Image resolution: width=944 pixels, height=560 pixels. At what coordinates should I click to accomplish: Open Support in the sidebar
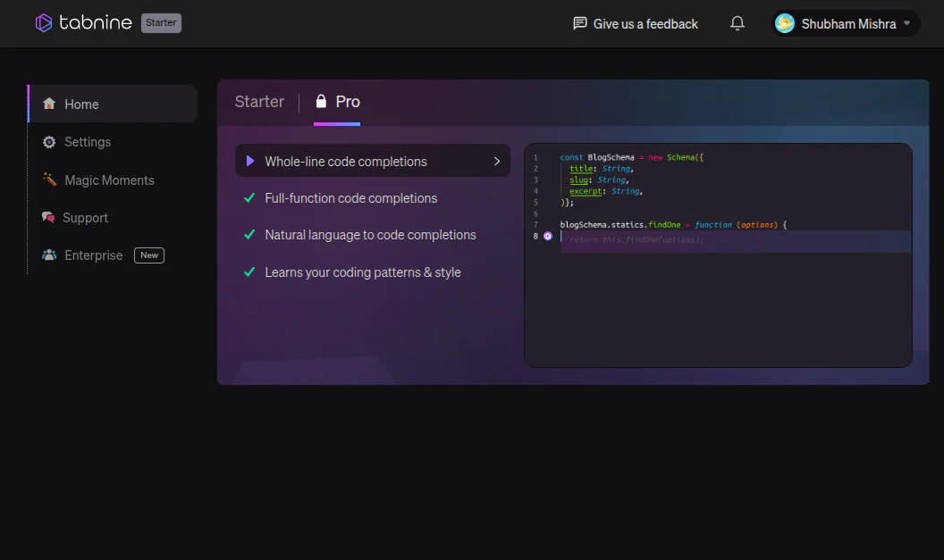coord(85,218)
